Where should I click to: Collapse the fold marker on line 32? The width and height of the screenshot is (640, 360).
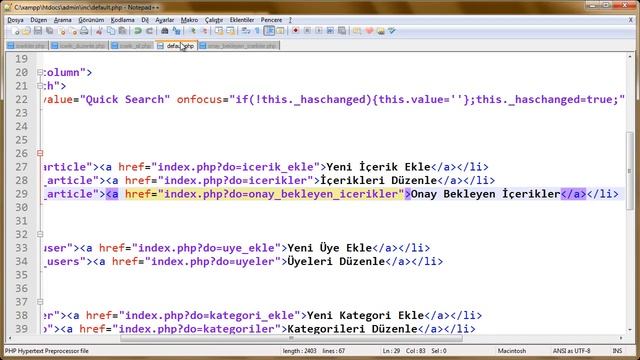[40, 234]
